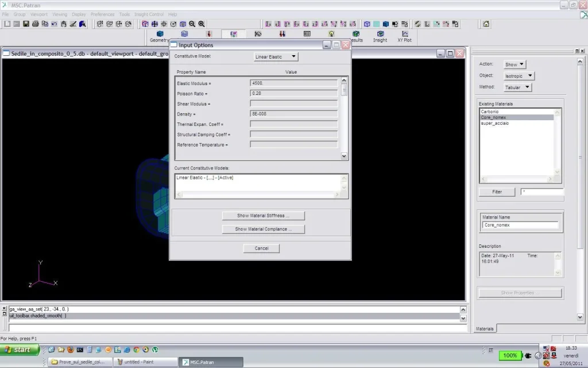Click the property list scroll down arrow
Screen dimensions: 588x368
[x=344, y=156]
